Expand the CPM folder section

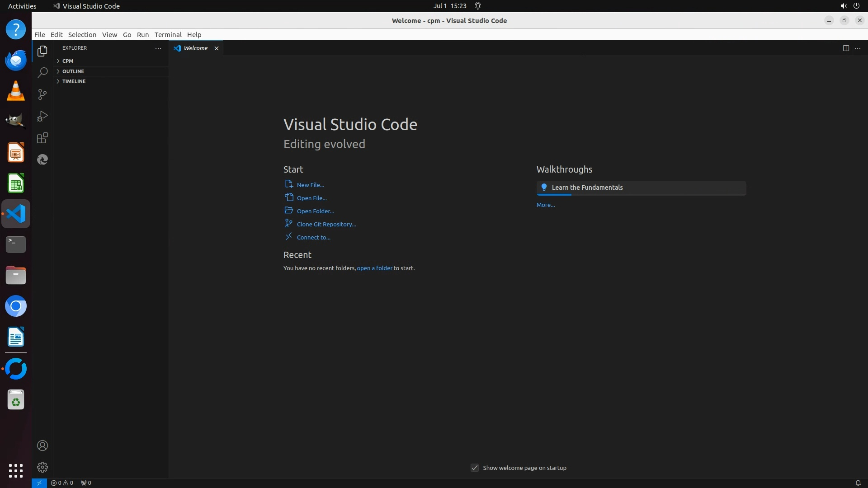68,61
